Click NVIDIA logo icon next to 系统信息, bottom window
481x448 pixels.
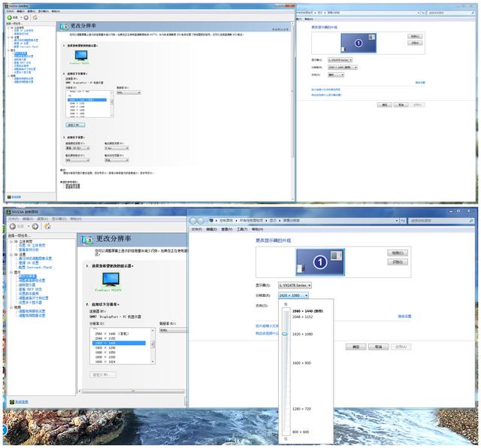pyautogui.click(x=12, y=401)
